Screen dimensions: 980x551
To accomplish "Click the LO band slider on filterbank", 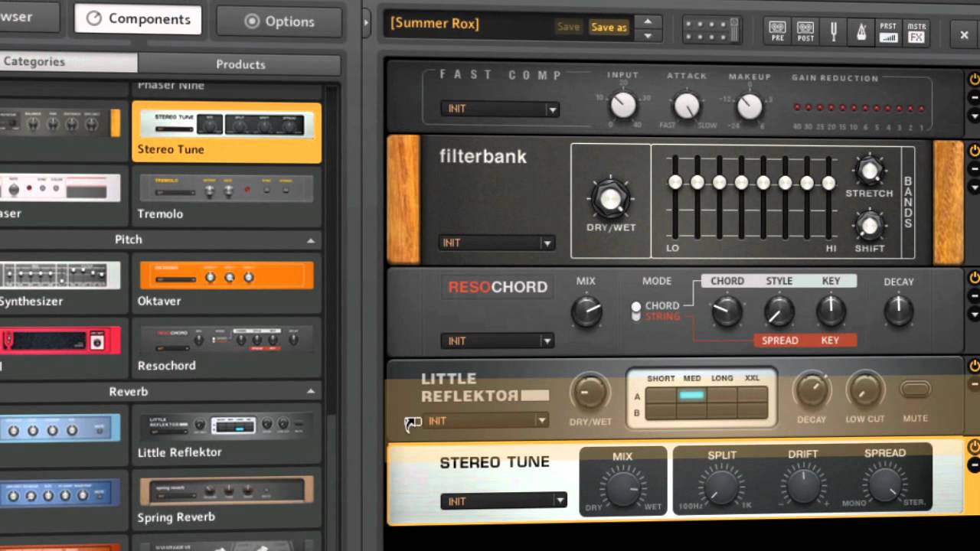I will (x=675, y=182).
